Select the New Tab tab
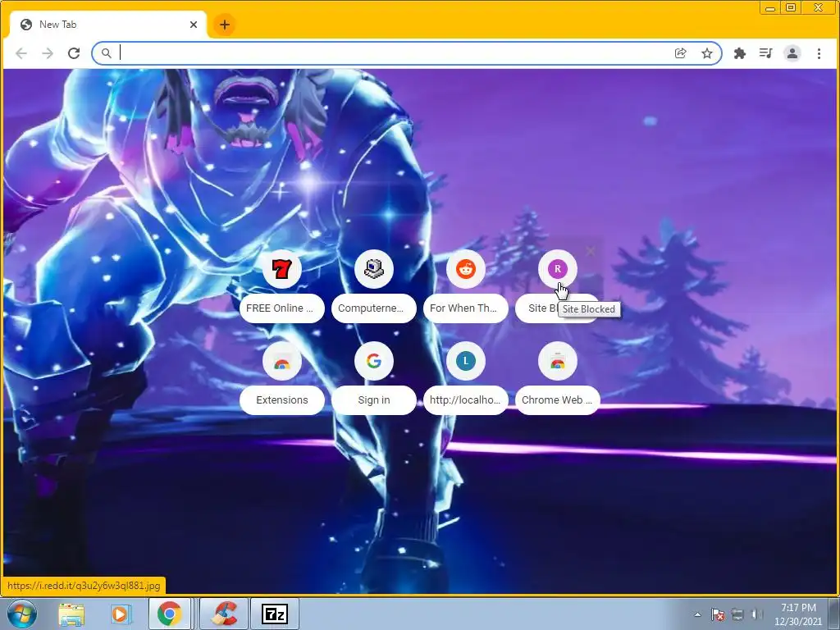The image size is (840, 630). pyautogui.click(x=107, y=25)
